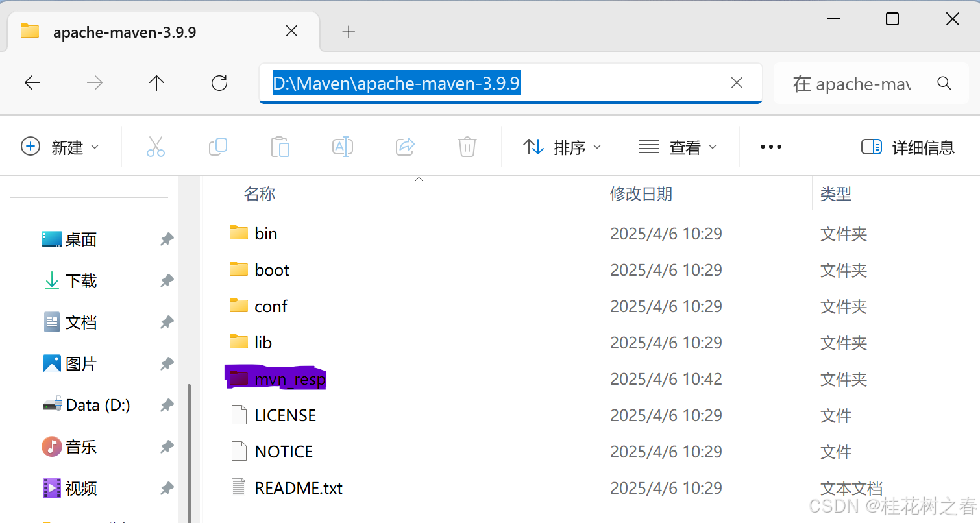Toggle the 详细信息 details pane
This screenshot has width=980, height=523.
point(908,147)
